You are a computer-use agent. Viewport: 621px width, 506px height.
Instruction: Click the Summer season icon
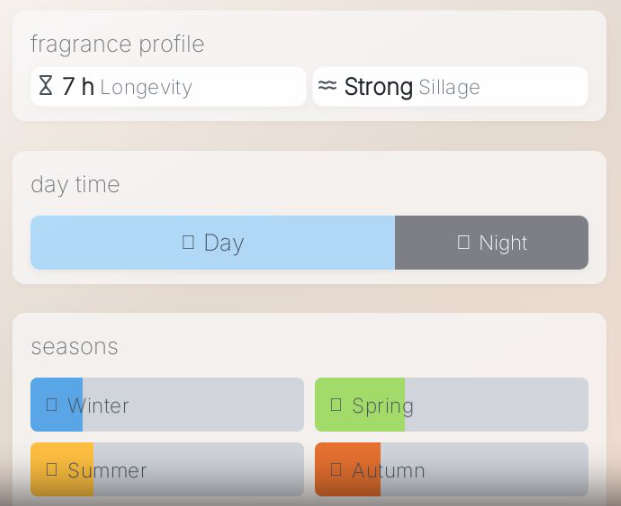[x=52, y=469]
